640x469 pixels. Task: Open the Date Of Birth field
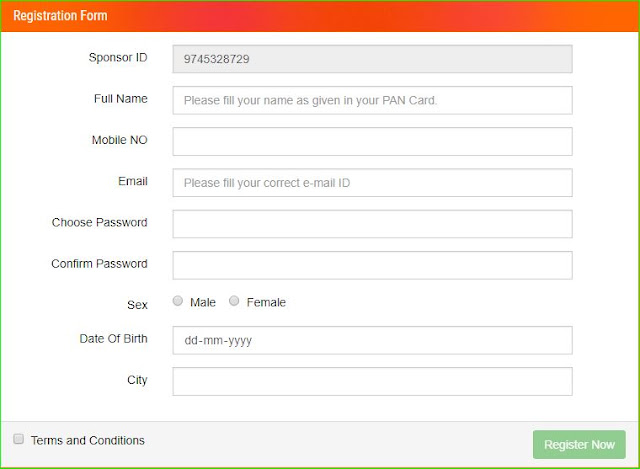click(x=372, y=340)
